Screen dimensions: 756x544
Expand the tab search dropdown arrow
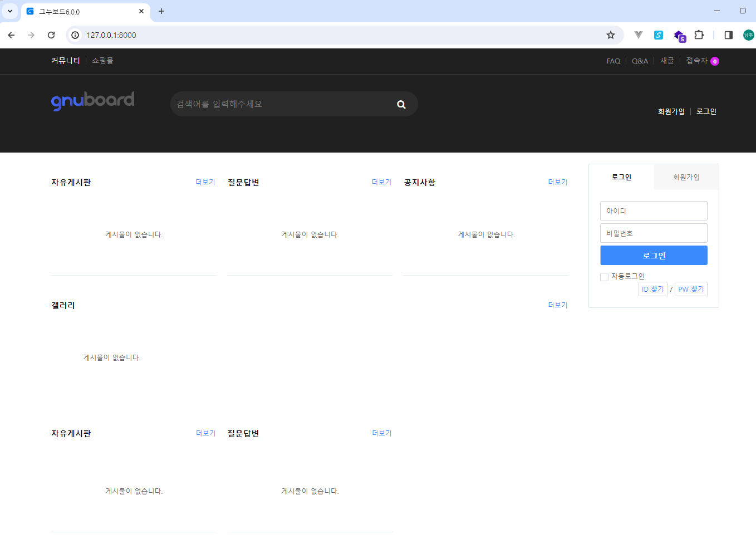10,11
